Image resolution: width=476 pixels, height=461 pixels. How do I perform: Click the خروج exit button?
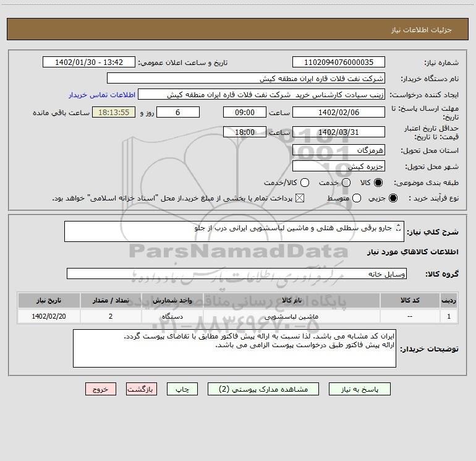click(x=101, y=389)
